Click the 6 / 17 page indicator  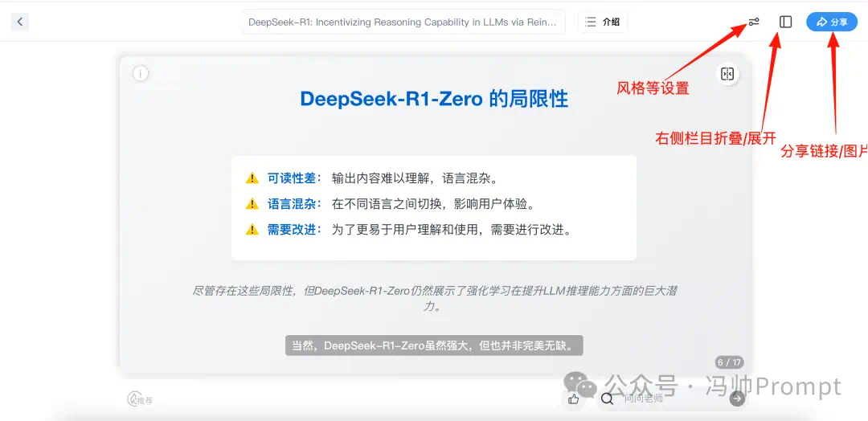pos(729,362)
